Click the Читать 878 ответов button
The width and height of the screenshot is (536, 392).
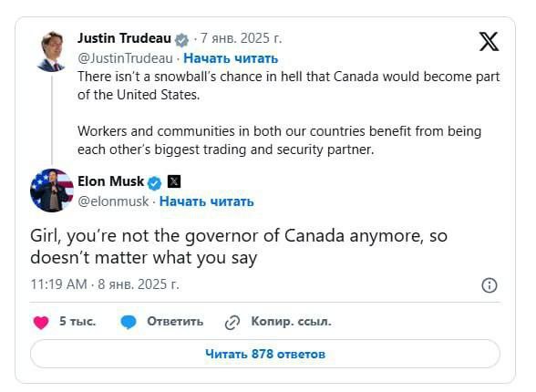(265, 354)
